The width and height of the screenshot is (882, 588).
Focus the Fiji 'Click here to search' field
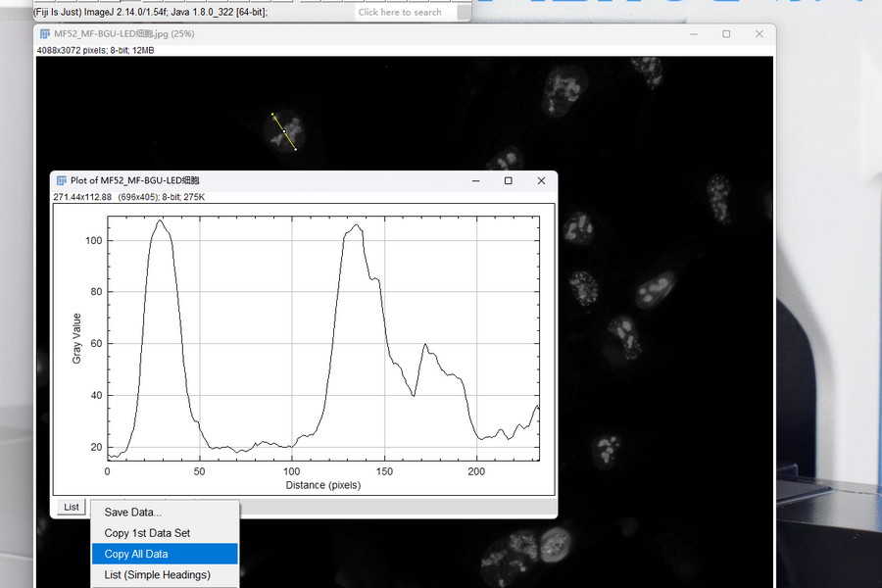[412, 12]
